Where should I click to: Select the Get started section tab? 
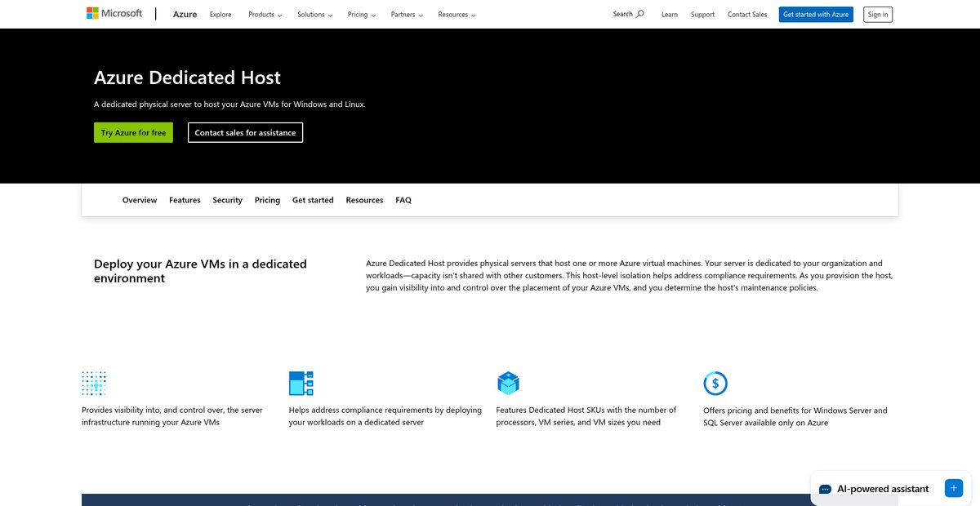click(x=313, y=200)
